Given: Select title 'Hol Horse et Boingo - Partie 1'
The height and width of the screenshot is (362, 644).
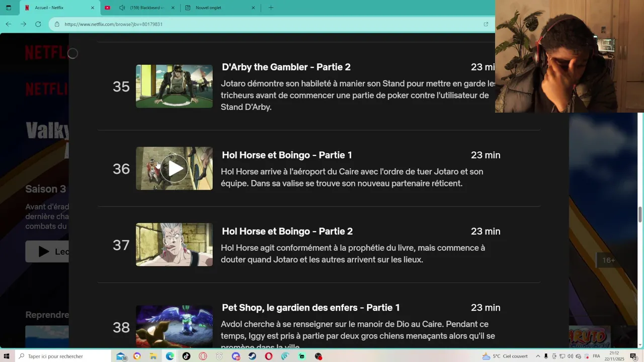Looking at the screenshot, I should pos(287,155).
